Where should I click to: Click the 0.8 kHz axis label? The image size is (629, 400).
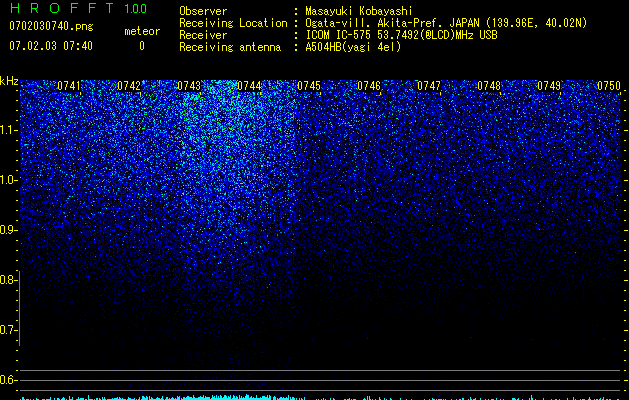pyautogui.click(x=8, y=280)
